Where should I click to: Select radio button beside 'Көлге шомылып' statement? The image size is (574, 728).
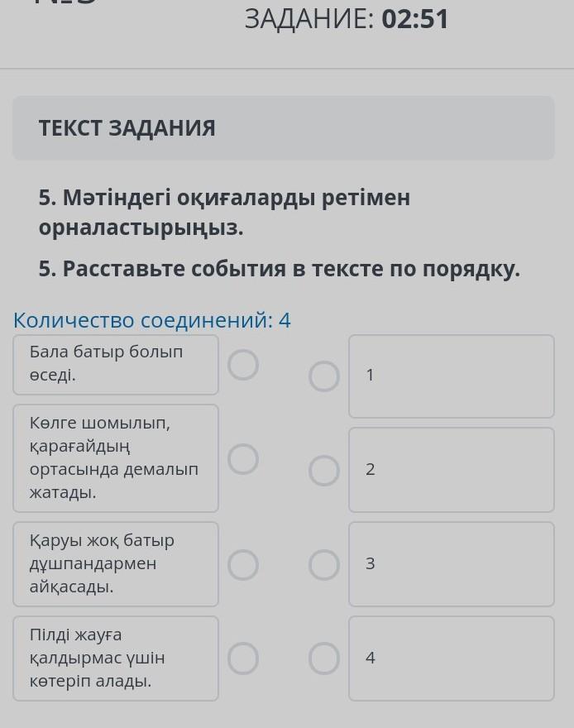(x=243, y=459)
